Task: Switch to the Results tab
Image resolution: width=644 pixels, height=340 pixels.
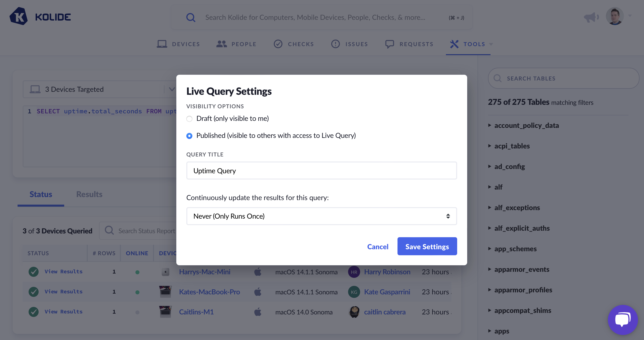Action: [x=89, y=194]
